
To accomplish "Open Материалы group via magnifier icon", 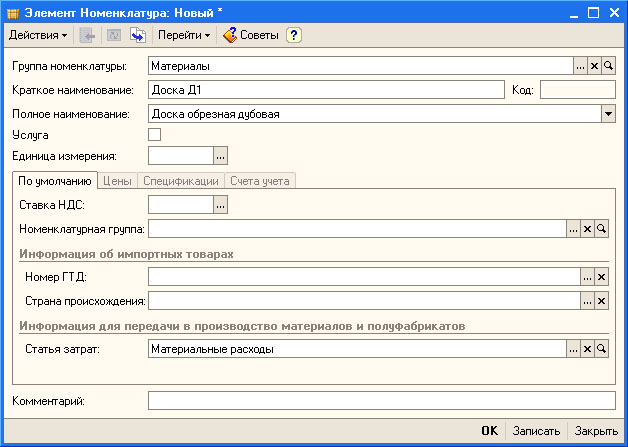I will tap(608, 66).
